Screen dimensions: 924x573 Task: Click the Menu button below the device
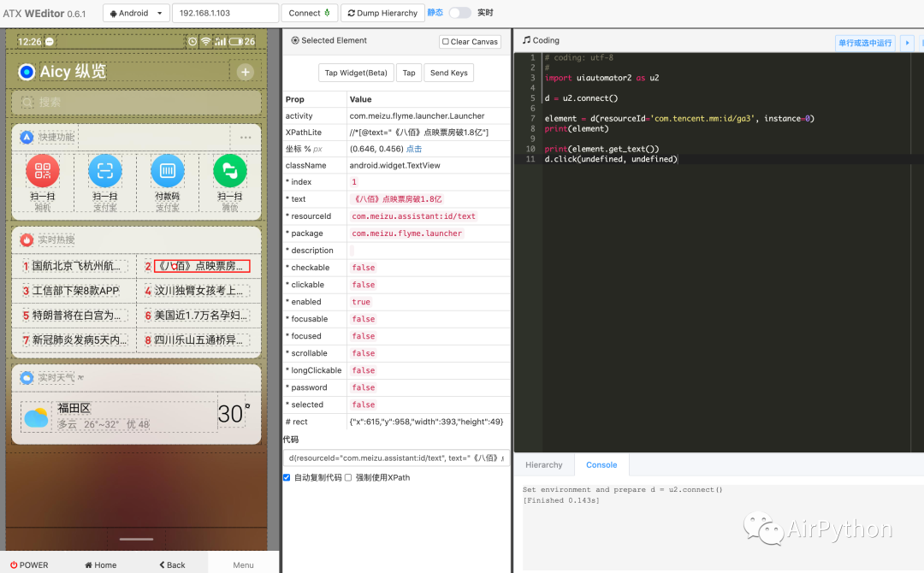pos(243,564)
